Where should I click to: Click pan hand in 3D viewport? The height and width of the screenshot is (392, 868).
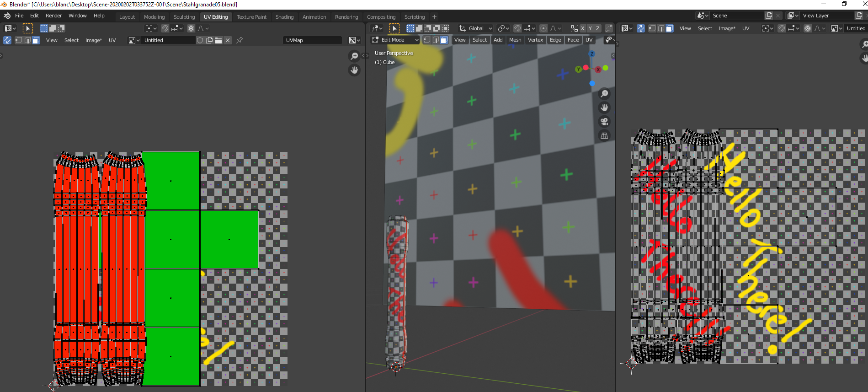point(604,107)
